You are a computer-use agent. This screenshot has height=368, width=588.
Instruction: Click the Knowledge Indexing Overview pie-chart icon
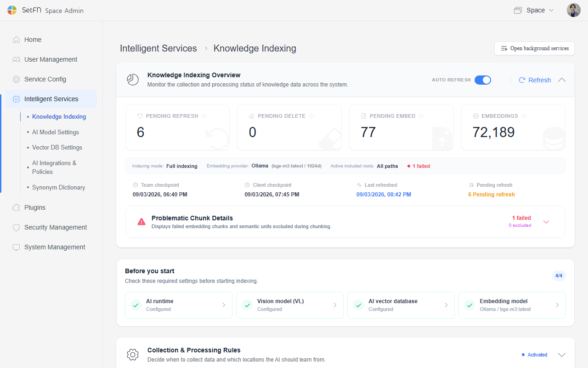133,80
